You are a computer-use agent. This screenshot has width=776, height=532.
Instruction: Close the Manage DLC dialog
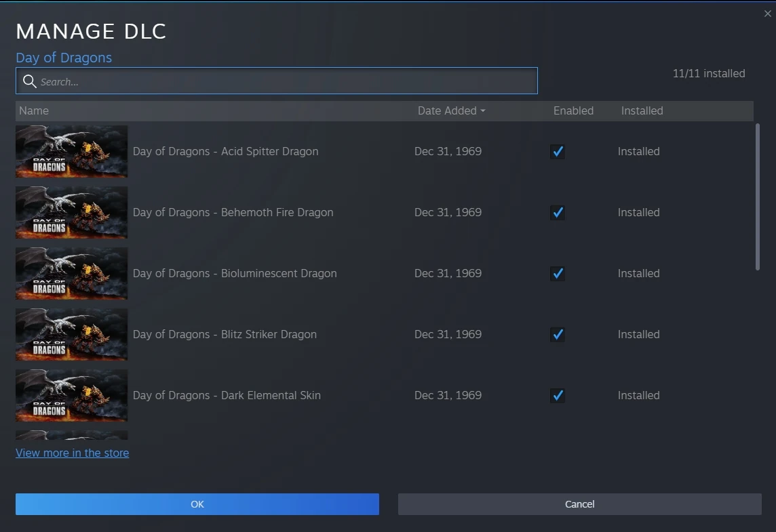(768, 14)
